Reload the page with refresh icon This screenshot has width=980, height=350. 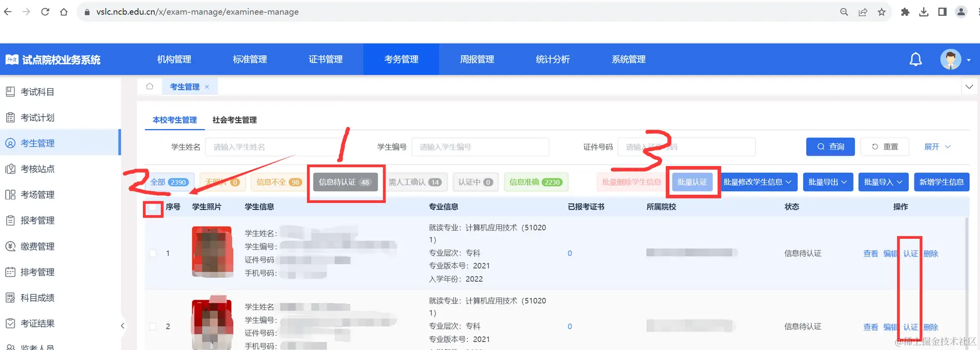pyautogui.click(x=45, y=12)
